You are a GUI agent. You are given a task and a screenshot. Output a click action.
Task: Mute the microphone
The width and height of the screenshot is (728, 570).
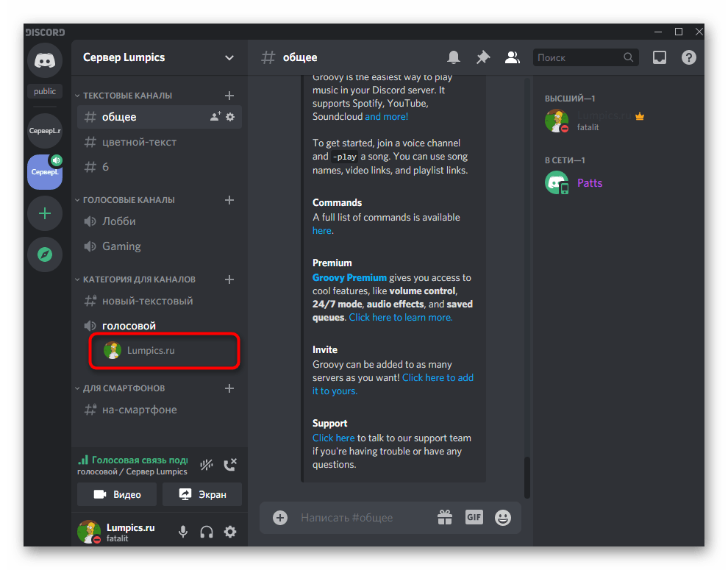183,532
